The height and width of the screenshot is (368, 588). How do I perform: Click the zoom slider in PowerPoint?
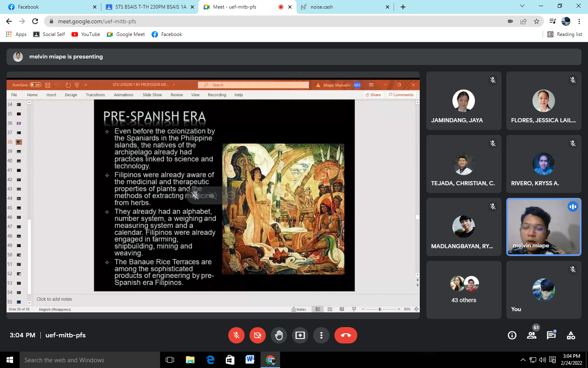pos(381,310)
